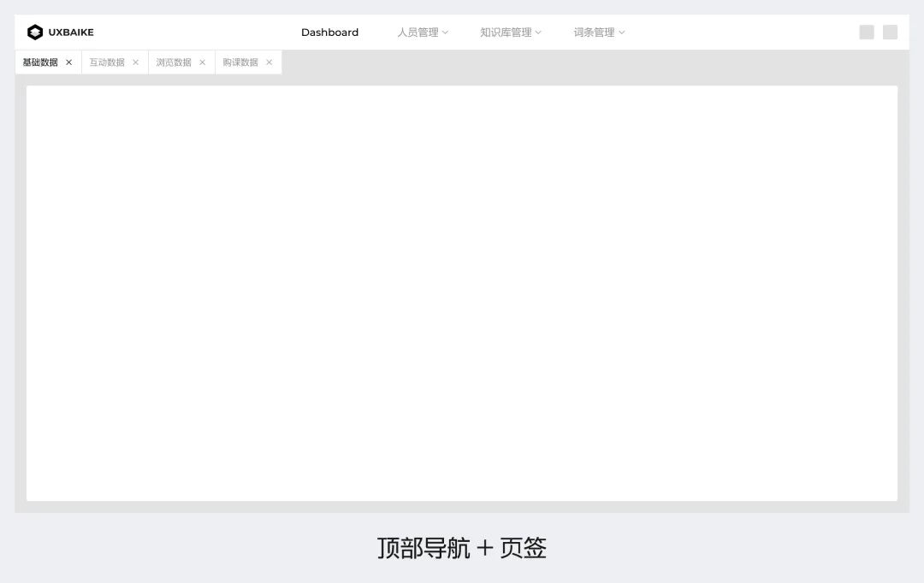Select the 购课数据 tab
The image size is (924, 583).
point(240,62)
